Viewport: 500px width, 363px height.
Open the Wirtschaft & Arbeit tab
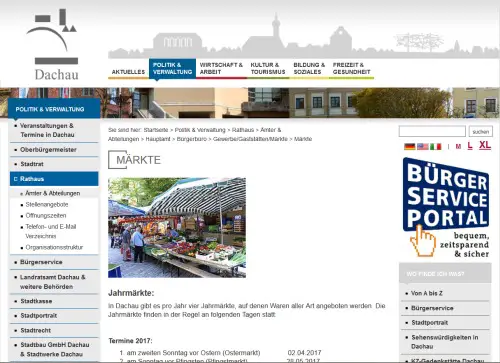pos(221,68)
